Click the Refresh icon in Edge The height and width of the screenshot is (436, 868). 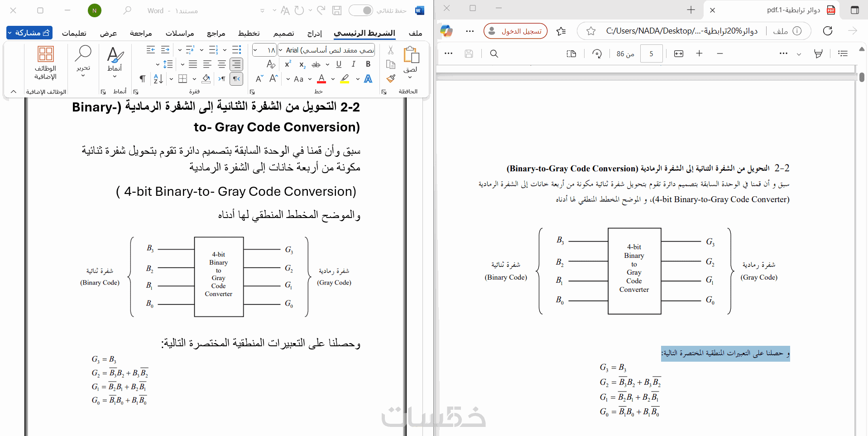coord(828,30)
